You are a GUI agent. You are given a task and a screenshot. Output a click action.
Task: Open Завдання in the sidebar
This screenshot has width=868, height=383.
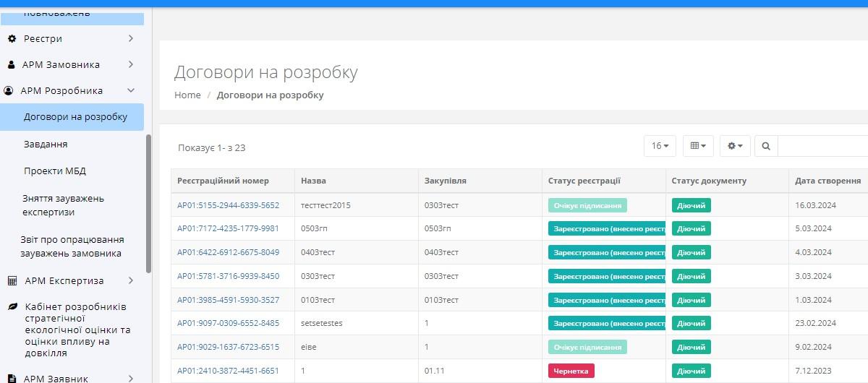[x=46, y=144]
